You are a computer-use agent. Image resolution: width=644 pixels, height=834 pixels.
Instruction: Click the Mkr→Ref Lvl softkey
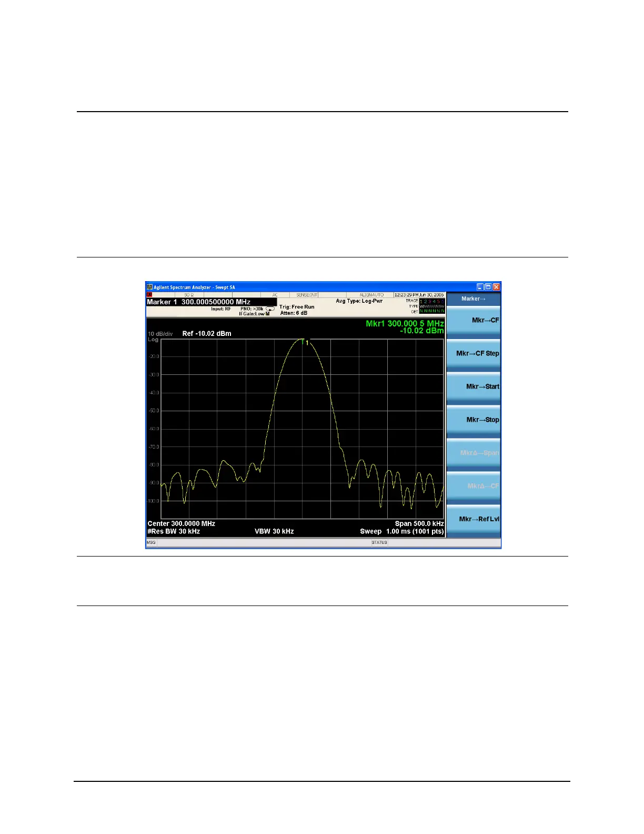pyautogui.click(x=474, y=520)
